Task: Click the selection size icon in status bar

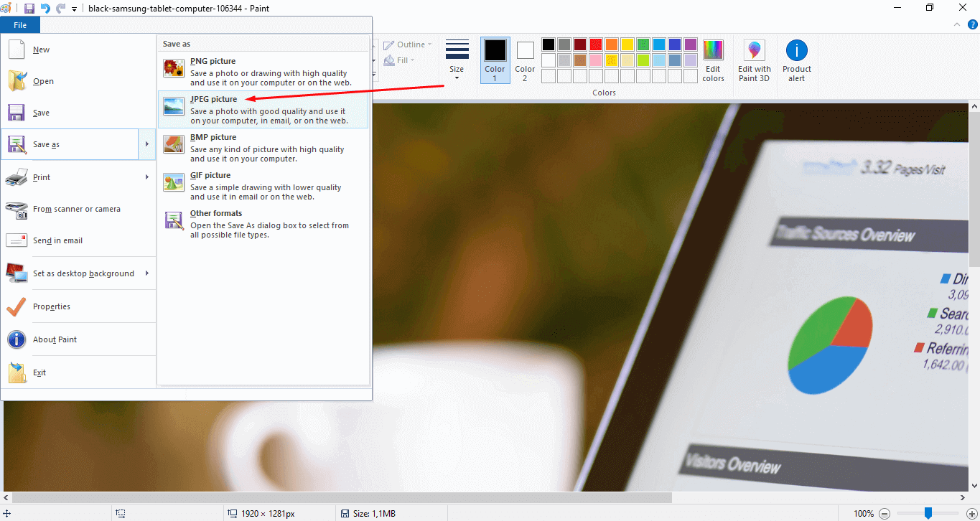Action: tap(121, 514)
